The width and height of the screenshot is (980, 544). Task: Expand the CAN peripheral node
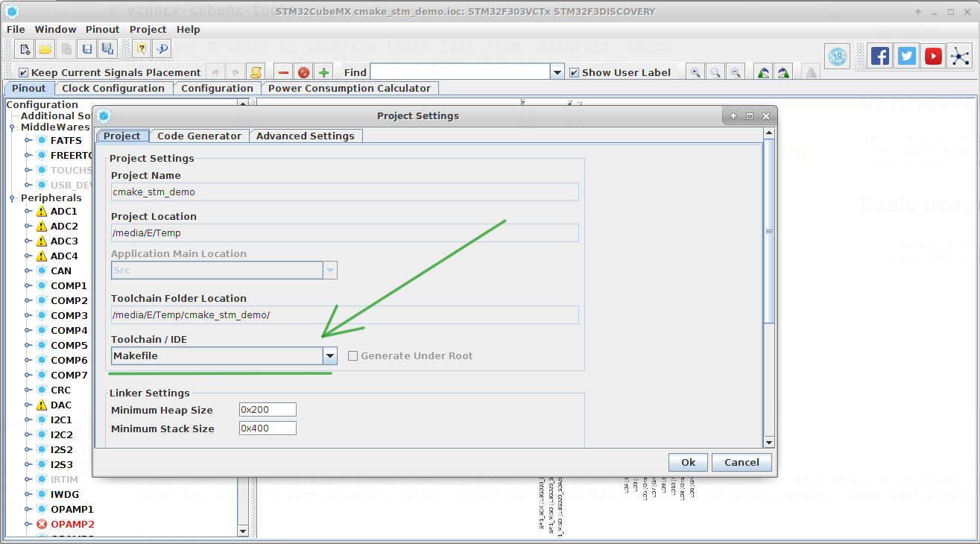pyautogui.click(x=28, y=271)
